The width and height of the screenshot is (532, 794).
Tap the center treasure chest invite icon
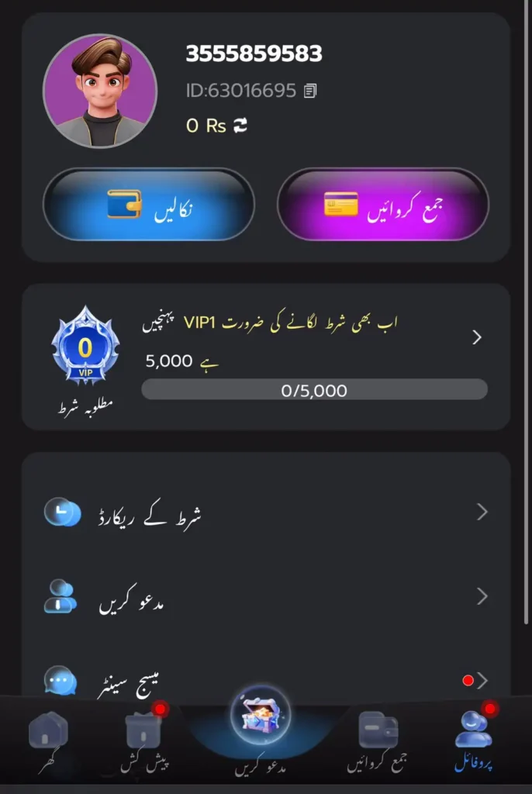pyautogui.click(x=261, y=716)
